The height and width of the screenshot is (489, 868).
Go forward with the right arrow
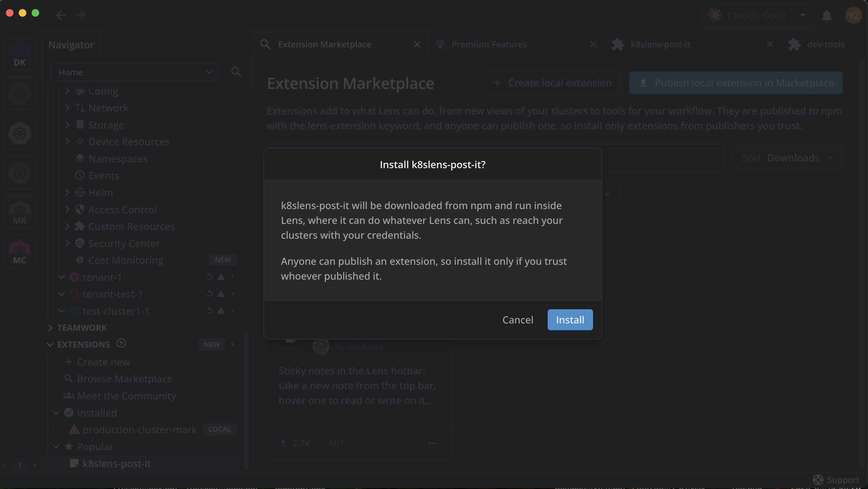tap(80, 15)
